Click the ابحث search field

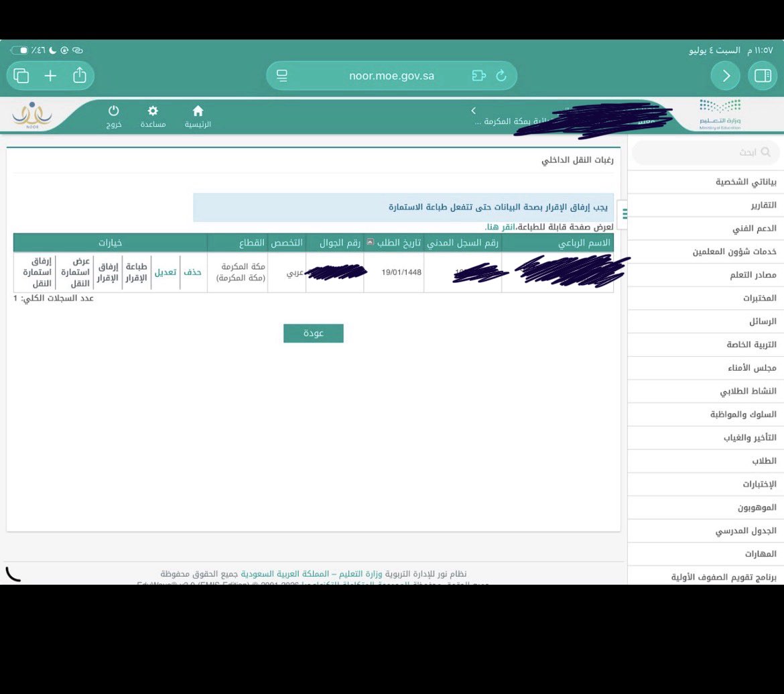704,152
